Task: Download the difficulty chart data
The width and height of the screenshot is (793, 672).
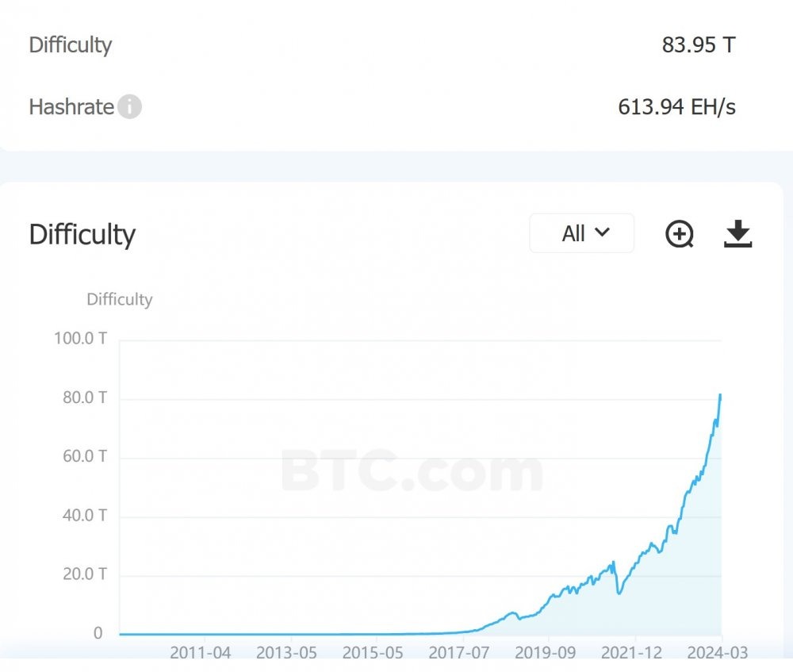Action: tap(737, 233)
